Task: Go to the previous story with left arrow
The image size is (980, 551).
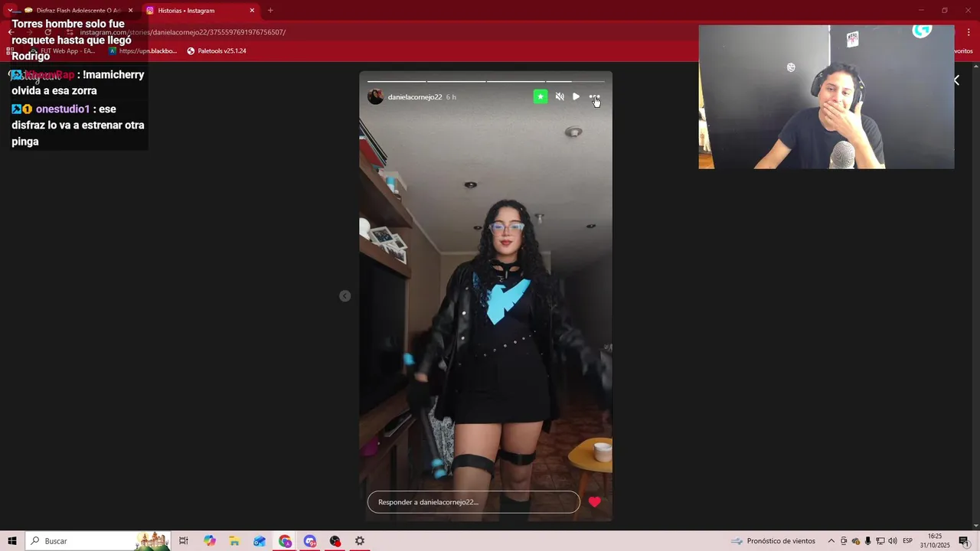Action: (x=345, y=295)
